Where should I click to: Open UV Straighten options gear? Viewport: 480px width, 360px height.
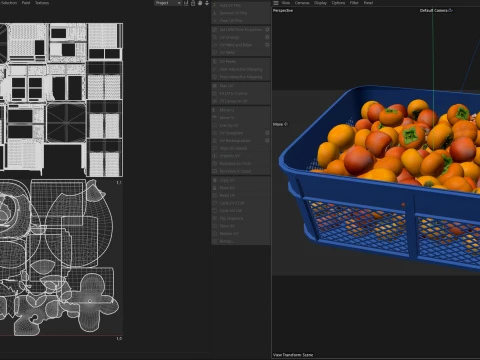(267, 133)
